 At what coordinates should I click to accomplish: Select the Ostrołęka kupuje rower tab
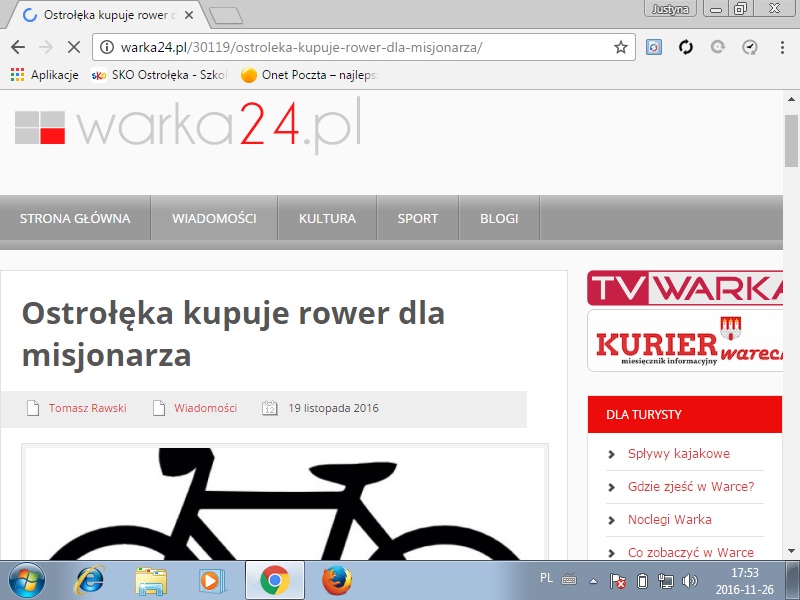point(105,15)
